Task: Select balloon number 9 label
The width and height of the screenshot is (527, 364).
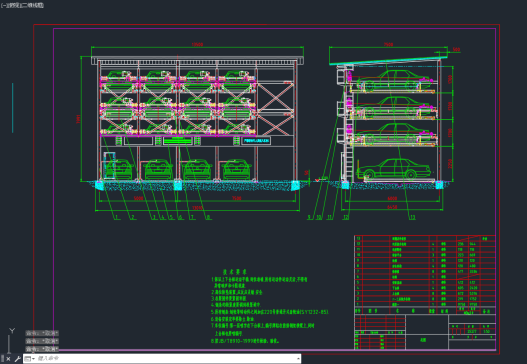Action: tap(309, 217)
